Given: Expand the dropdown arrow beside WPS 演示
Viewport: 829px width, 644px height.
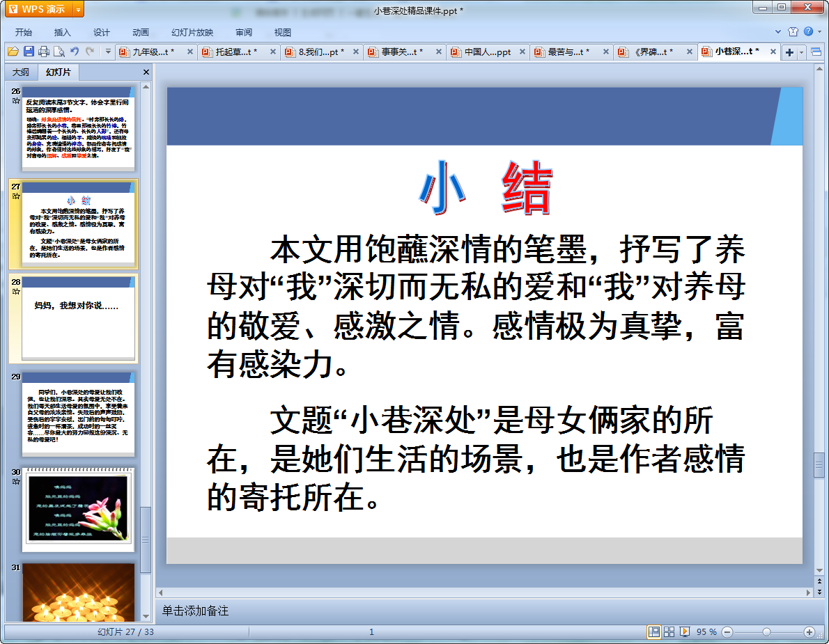Looking at the screenshot, I should point(78,9).
